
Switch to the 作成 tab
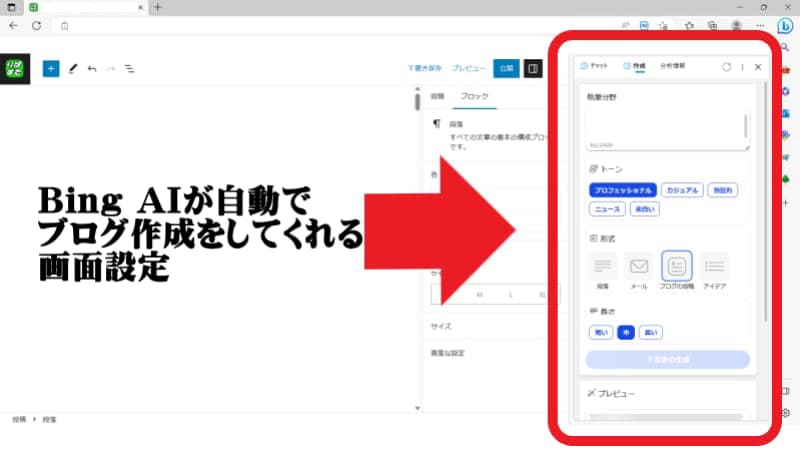635,66
